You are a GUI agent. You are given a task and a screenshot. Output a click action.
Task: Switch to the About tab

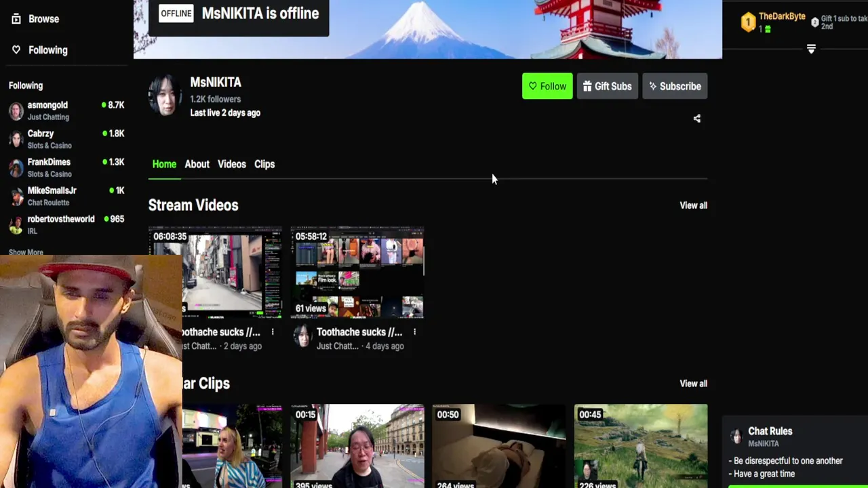[197, 164]
